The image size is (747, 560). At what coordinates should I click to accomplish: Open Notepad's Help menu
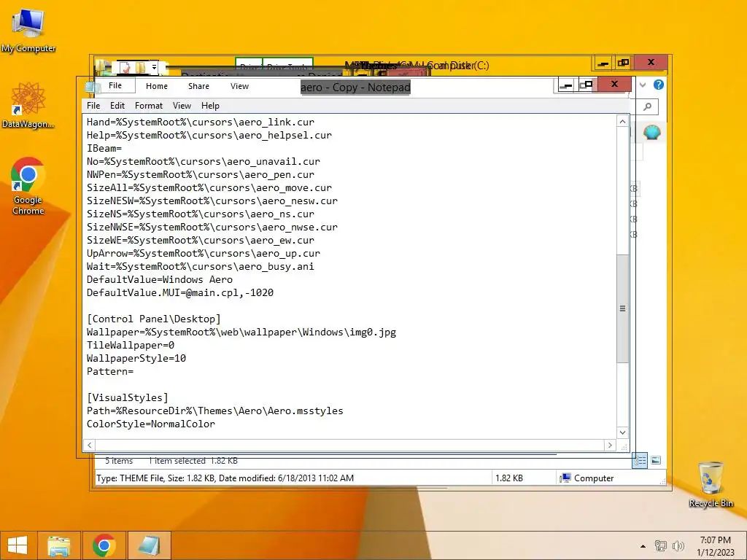point(210,106)
